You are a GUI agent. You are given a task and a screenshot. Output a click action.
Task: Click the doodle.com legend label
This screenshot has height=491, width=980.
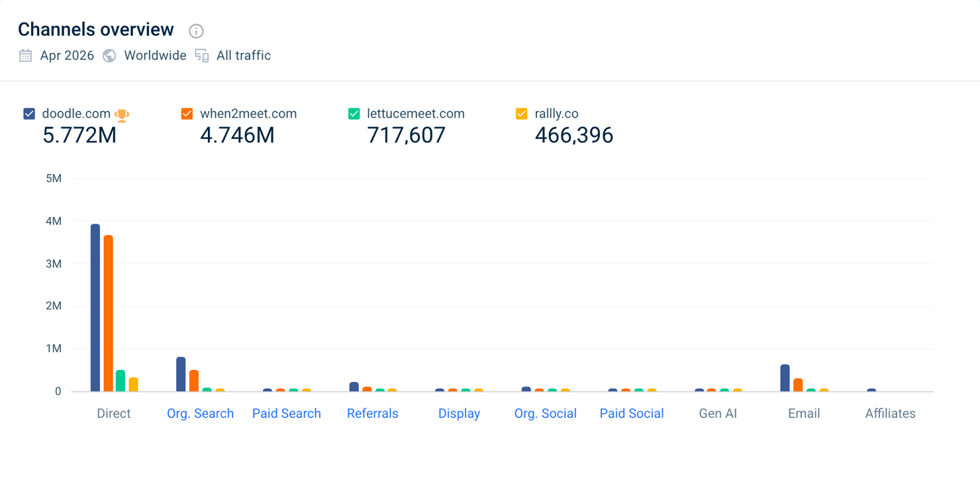pos(76,114)
